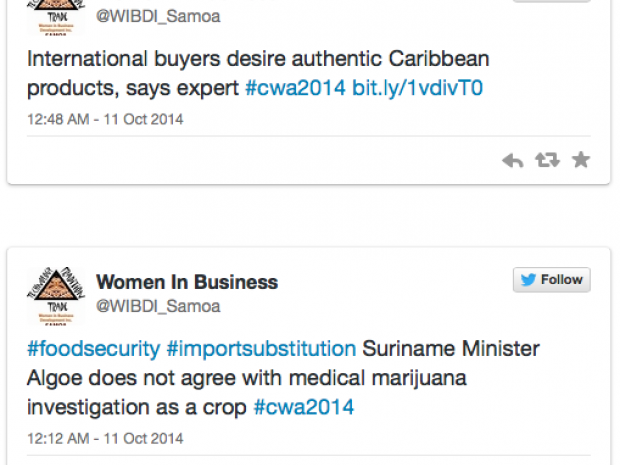Click the 'International buyers desire authentic Caribbean' tweet text
Viewport: 620px width, 465px height.
pyautogui.click(x=258, y=59)
